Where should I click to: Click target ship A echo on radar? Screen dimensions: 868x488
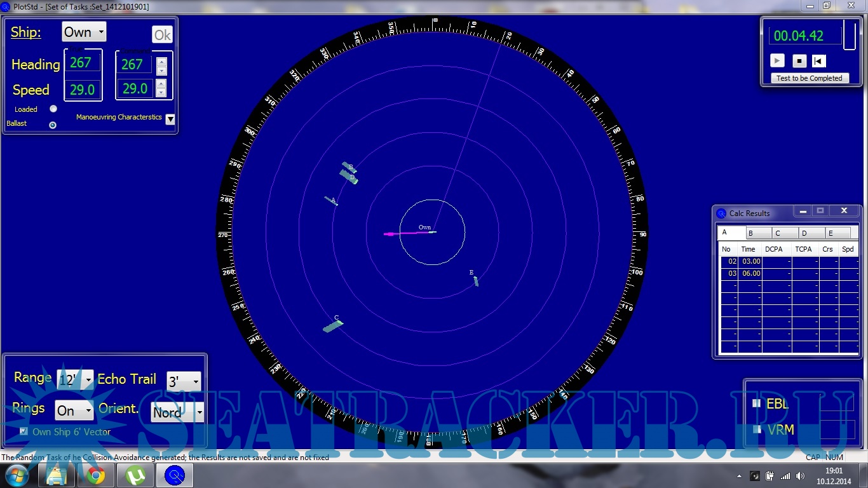(x=331, y=201)
